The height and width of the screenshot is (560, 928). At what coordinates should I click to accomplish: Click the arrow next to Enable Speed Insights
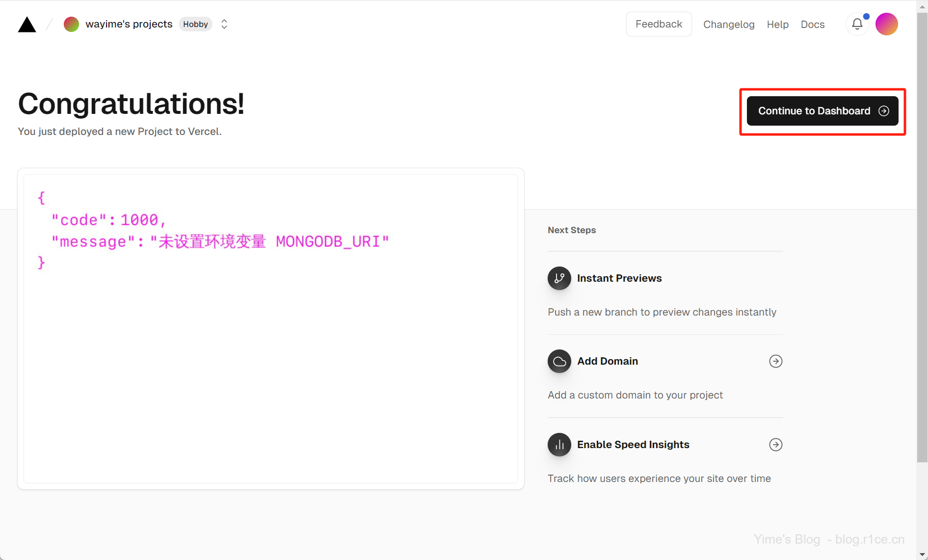775,445
